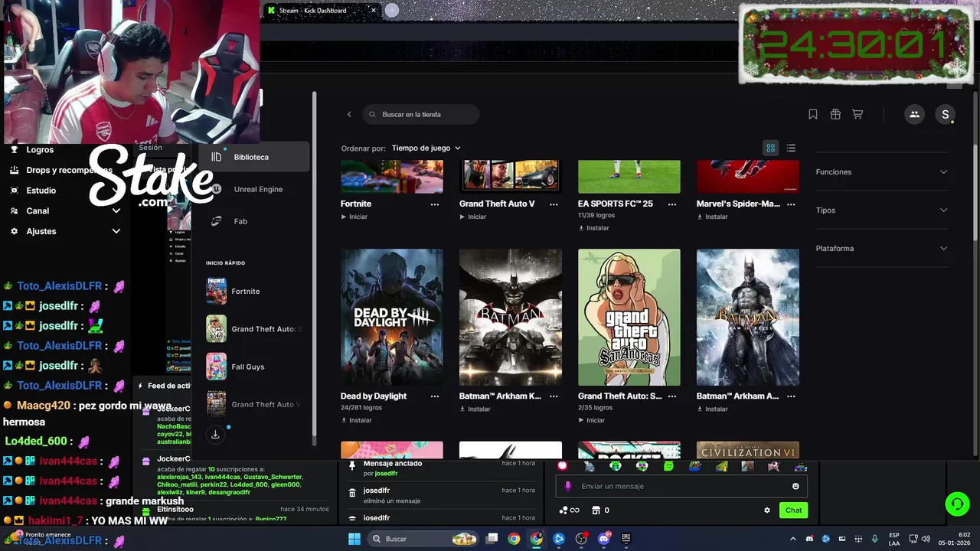Go back using the store back arrow
Image resolution: width=980 pixels, height=551 pixels.
(x=349, y=115)
